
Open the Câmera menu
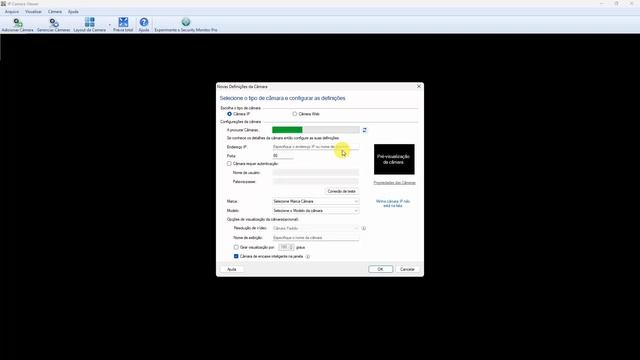(x=55, y=12)
